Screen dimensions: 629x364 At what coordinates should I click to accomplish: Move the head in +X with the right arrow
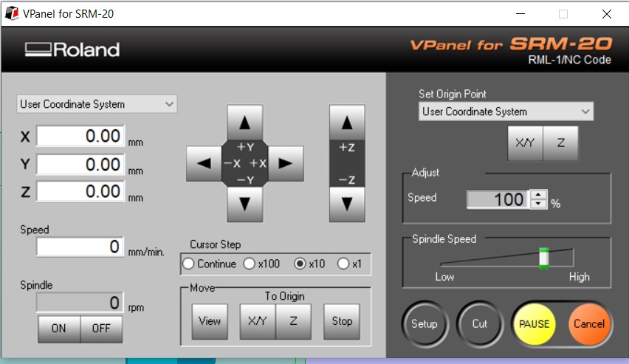286,163
